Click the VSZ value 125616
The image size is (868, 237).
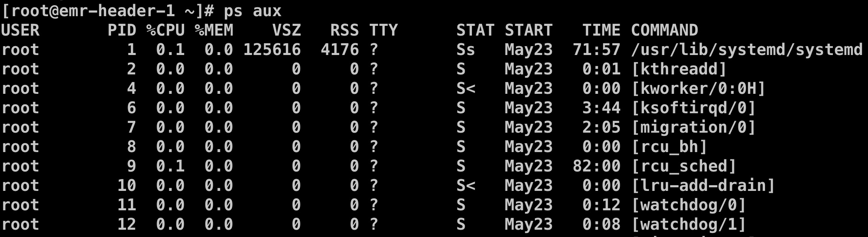[x=272, y=50]
